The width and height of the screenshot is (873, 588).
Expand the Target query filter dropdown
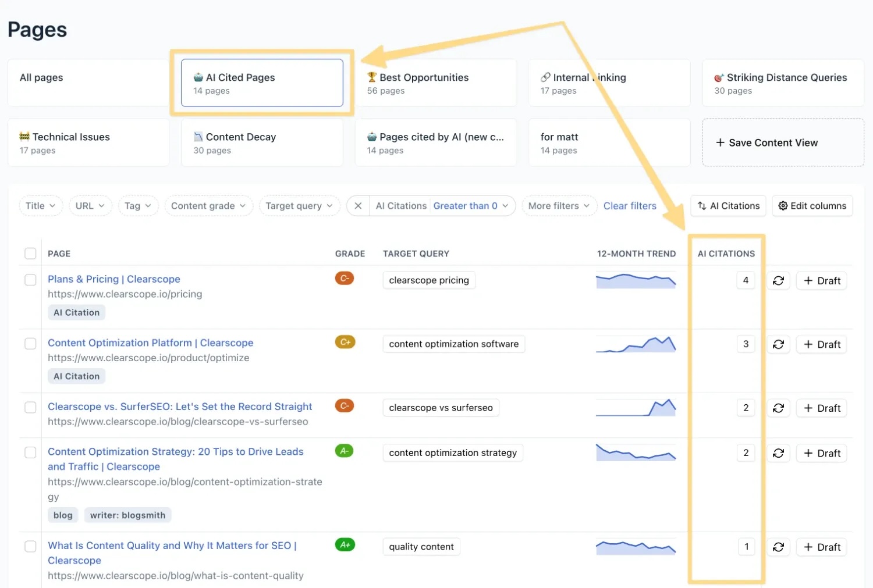(x=299, y=205)
